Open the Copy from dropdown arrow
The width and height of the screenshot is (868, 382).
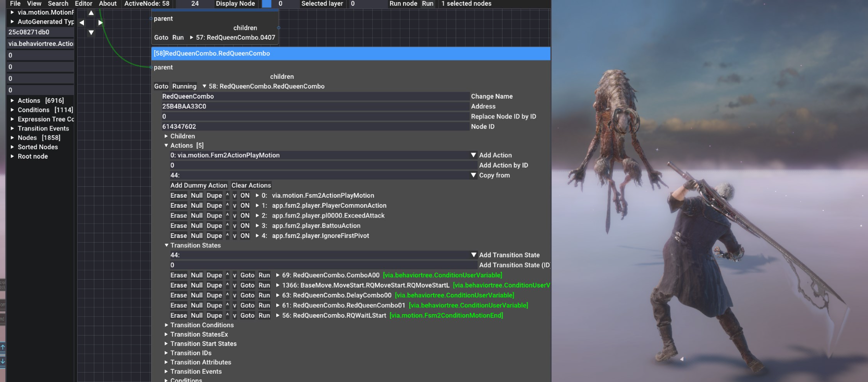click(474, 175)
